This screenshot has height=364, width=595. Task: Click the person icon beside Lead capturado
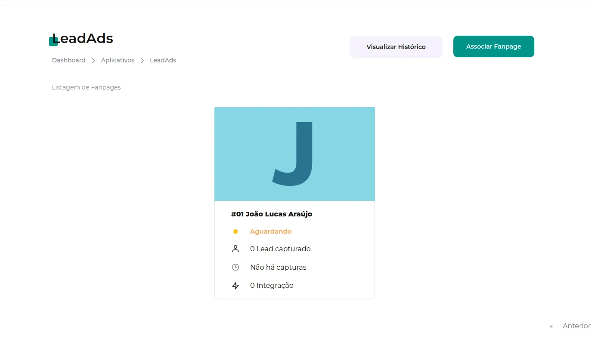coord(236,249)
